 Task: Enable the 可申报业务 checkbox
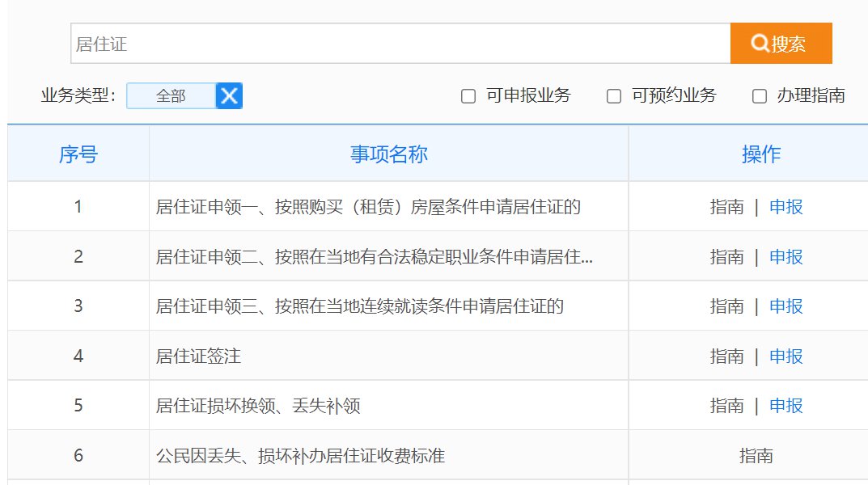pyautogui.click(x=468, y=96)
